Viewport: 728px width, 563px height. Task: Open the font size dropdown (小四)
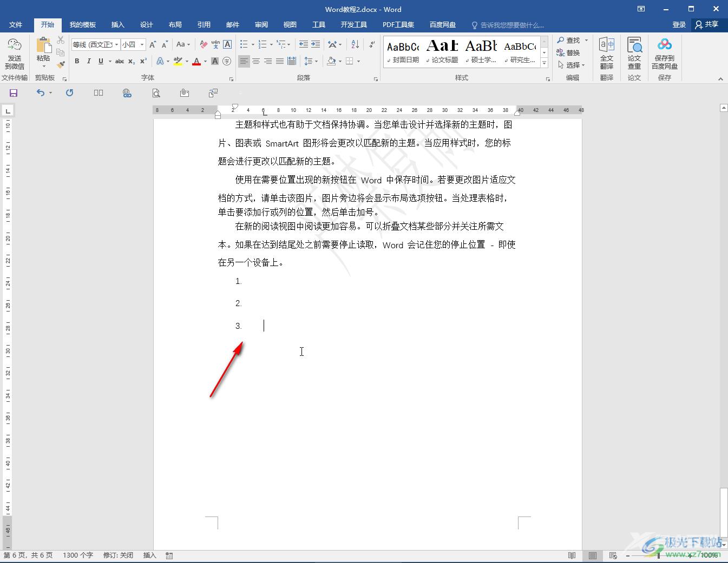(x=142, y=44)
